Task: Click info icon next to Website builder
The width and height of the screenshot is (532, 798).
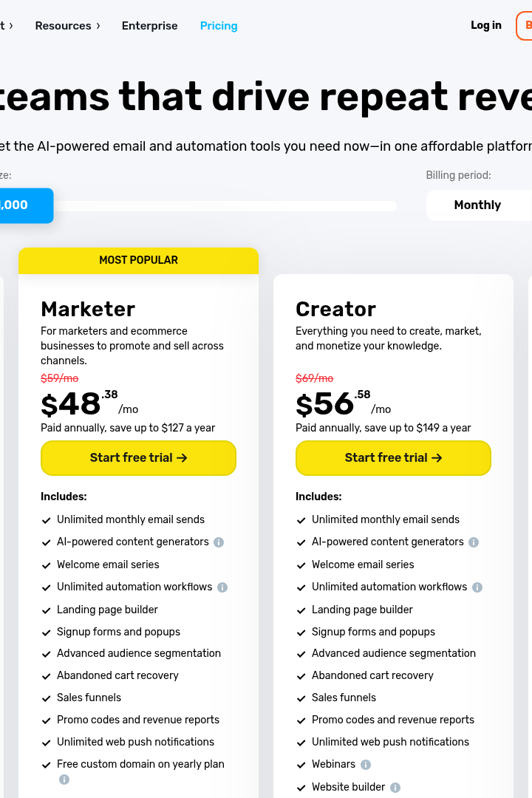Action: point(395,788)
